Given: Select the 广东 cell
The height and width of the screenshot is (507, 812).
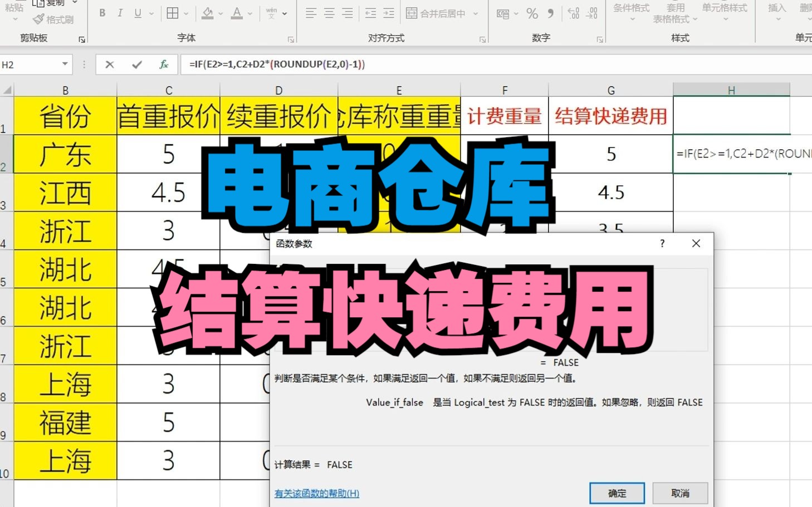Looking at the screenshot, I should coord(65,154).
